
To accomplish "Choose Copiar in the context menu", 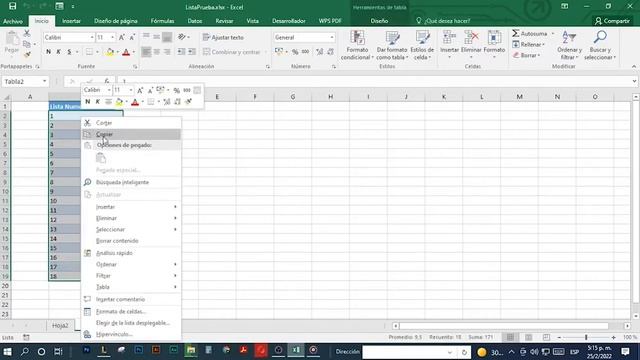I will coord(131,134).
